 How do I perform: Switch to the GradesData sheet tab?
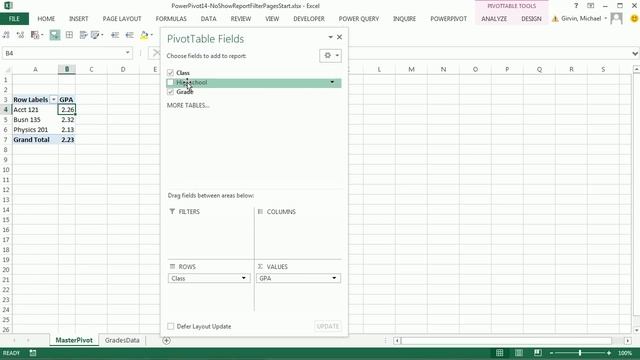pyautogui.click(x=122, y=340)
